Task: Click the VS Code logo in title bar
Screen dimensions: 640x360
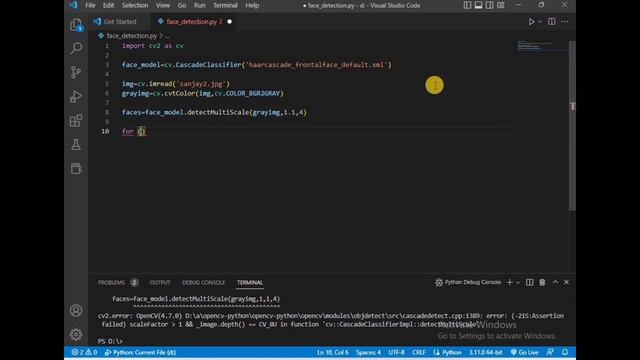Action: (73, 5)
